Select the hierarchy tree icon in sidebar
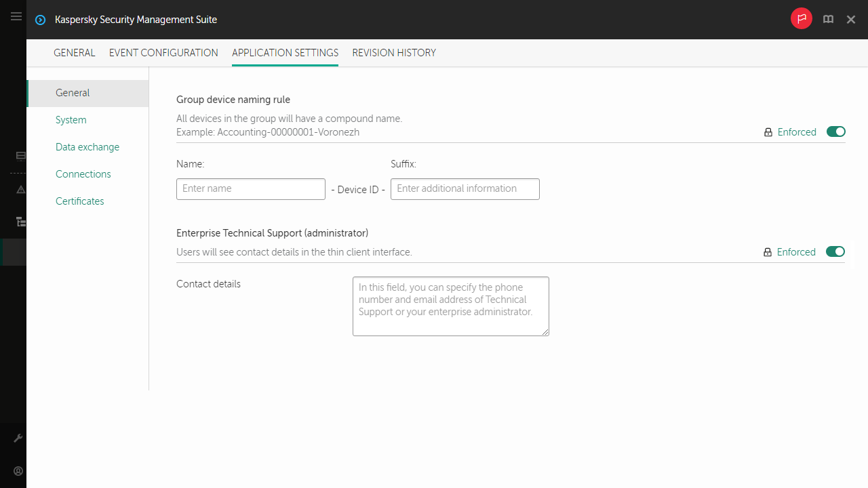 pyautogui.click(x=20, y=222)
